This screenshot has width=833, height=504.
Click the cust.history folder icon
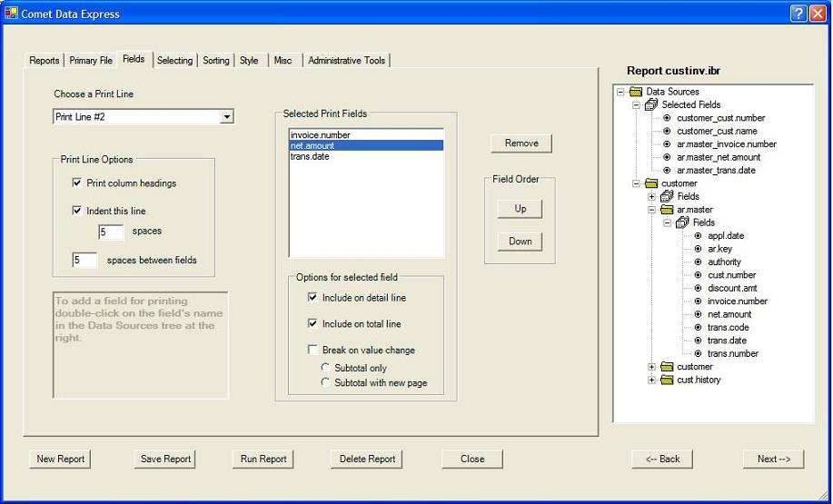[667, 380]
